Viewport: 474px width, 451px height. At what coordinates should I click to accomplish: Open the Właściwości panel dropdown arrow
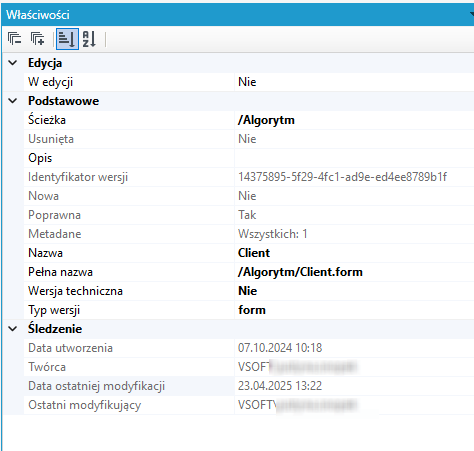[x=472, y=14]
